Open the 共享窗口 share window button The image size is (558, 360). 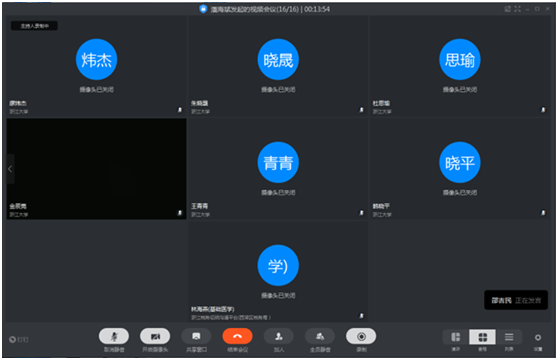point(196,336)
